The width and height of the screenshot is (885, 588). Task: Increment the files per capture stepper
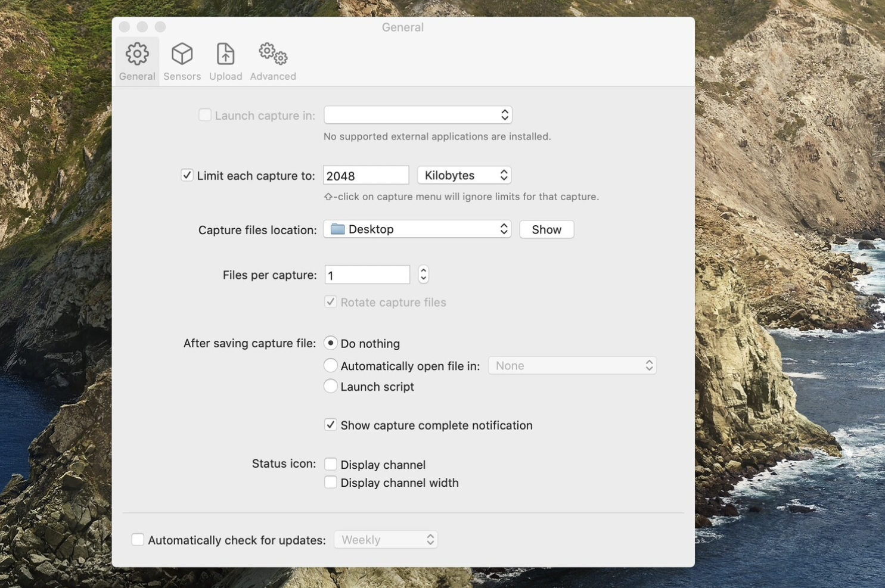[423, 270]
